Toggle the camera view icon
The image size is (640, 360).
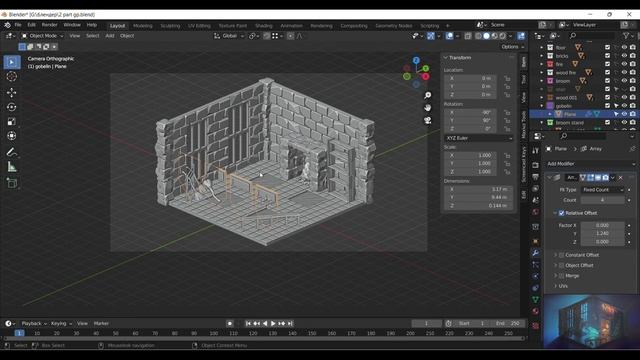427,120
